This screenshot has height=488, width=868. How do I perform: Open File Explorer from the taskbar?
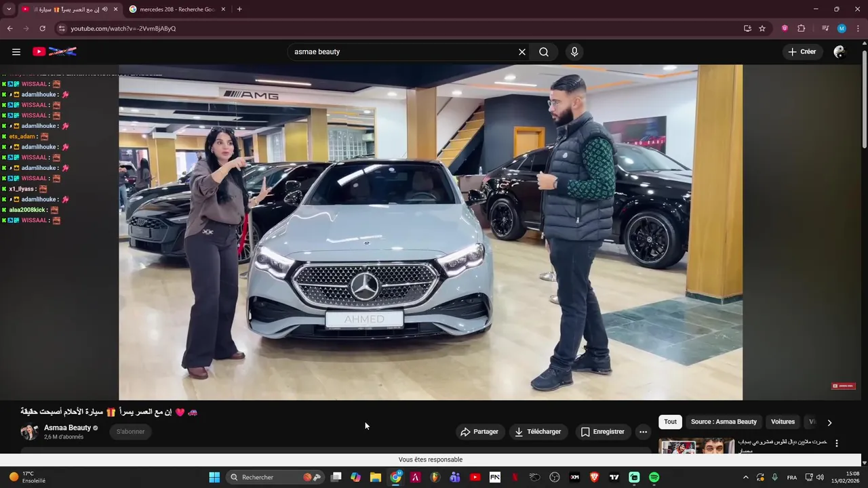coord(376,477)
